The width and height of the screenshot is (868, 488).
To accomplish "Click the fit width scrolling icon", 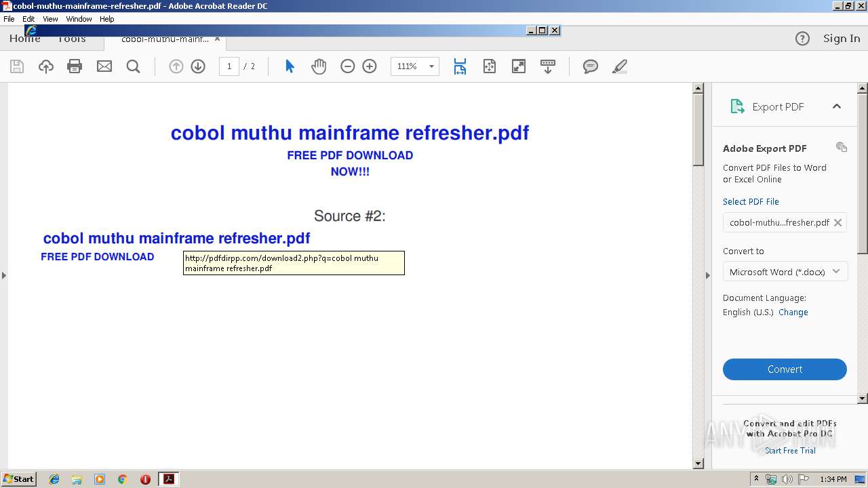I will tap(460, 66).
